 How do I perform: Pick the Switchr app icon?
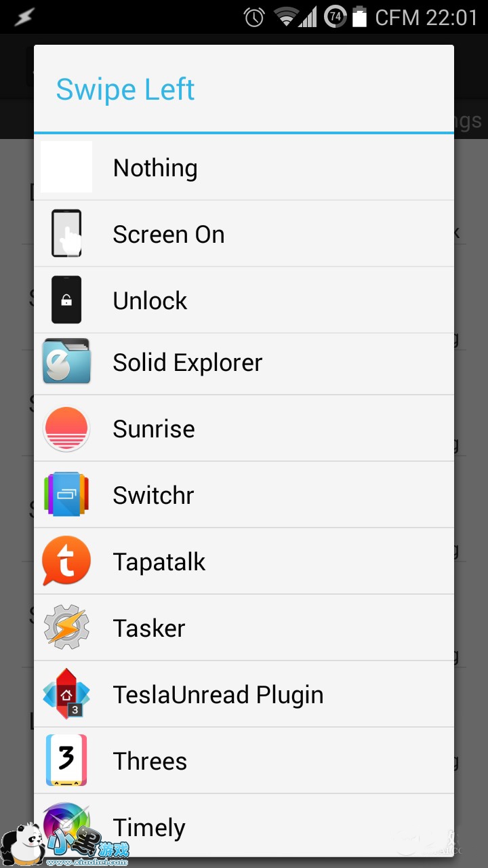click(66, 495)
